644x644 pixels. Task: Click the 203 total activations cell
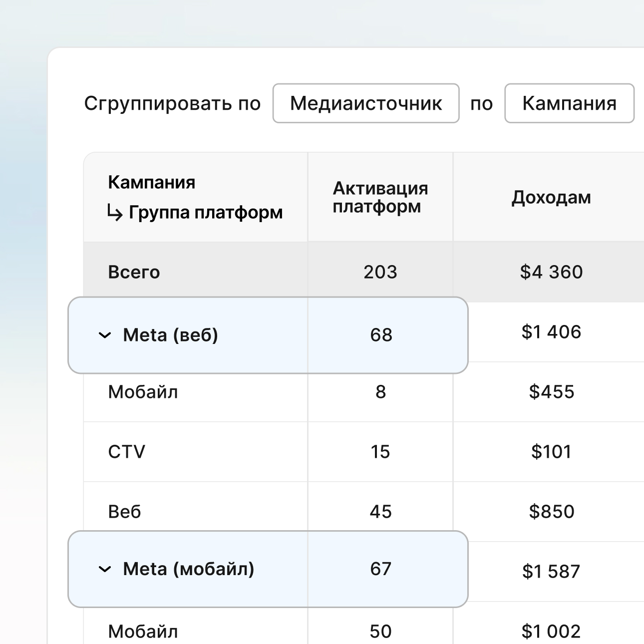tap(380, 272)
